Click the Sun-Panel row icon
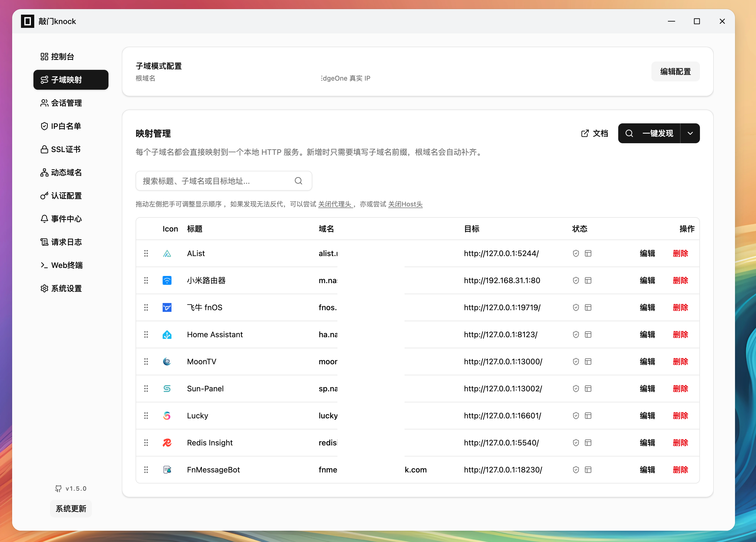 click(167, 389)
